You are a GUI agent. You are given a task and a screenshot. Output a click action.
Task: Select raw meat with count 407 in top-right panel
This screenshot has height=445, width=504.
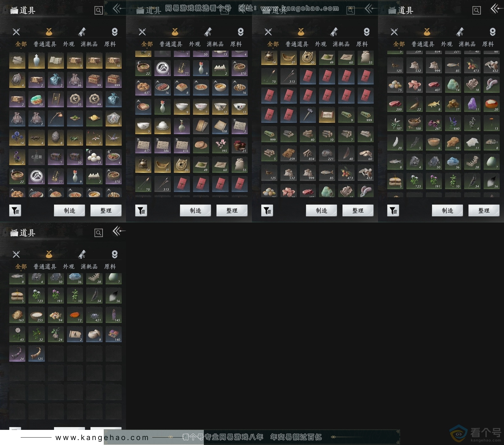click(x=434, y=84)
